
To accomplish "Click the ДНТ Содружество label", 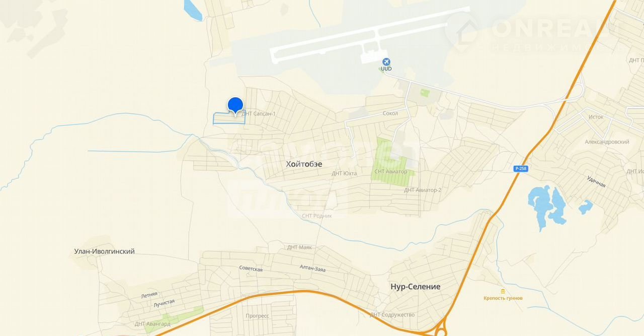I will click(x=392, y=315).
